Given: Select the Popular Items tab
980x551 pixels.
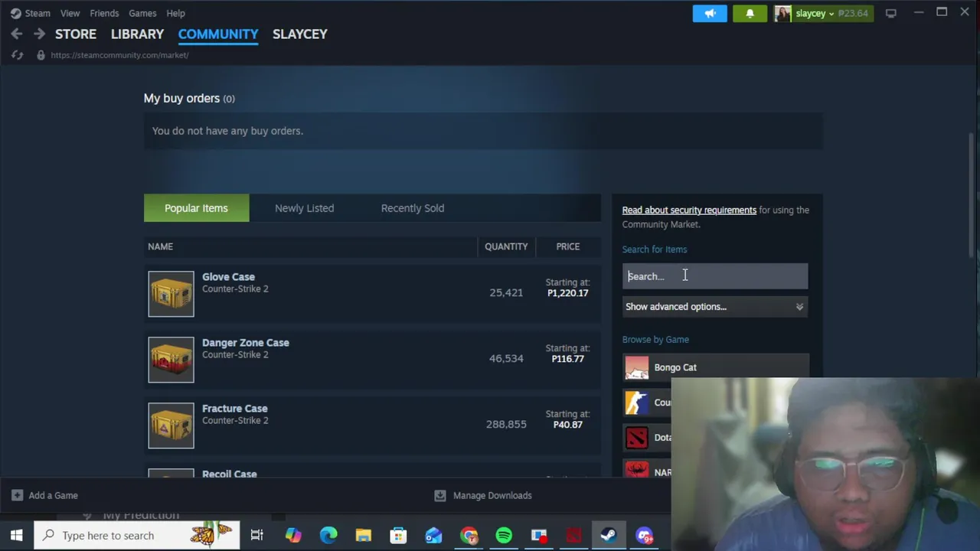Looking at the screenshot, I should (196, 208).
